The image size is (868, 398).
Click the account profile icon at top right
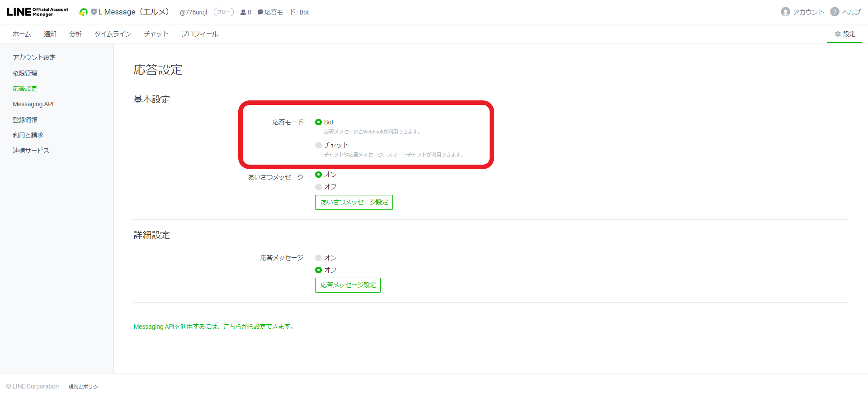(x=785, y=12)
